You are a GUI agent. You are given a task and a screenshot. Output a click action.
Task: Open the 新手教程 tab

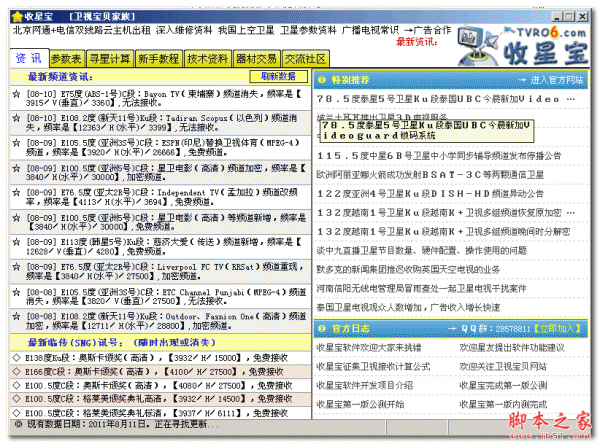point(159,59)
